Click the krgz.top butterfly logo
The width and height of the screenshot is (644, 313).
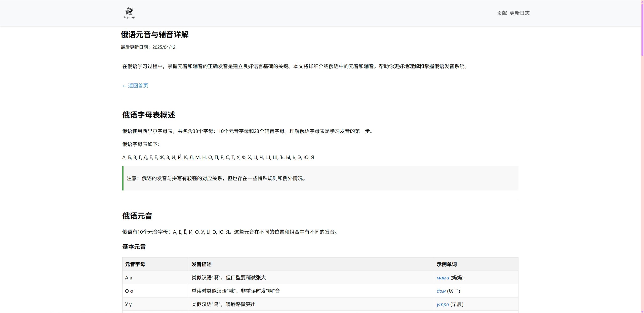tap(129, 13)
